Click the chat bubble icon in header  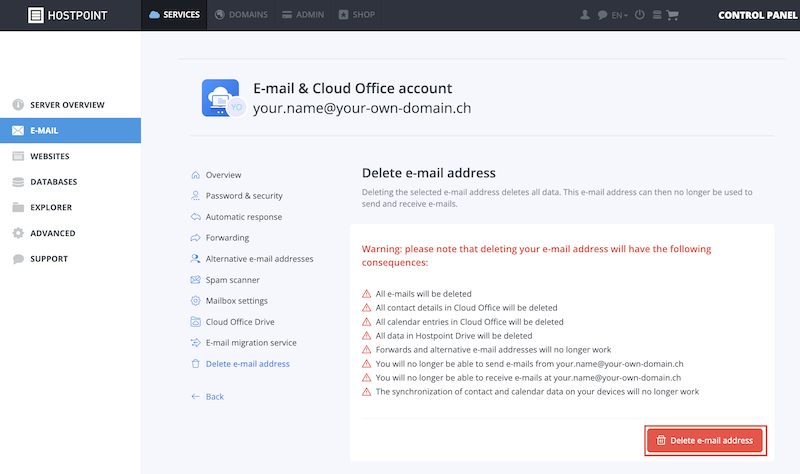pyautogui.click(x=602, y=15)
